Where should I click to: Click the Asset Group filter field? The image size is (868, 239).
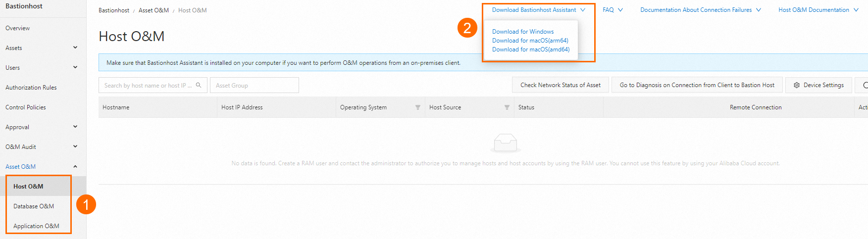pyautogui.click(x=254, y=85)
